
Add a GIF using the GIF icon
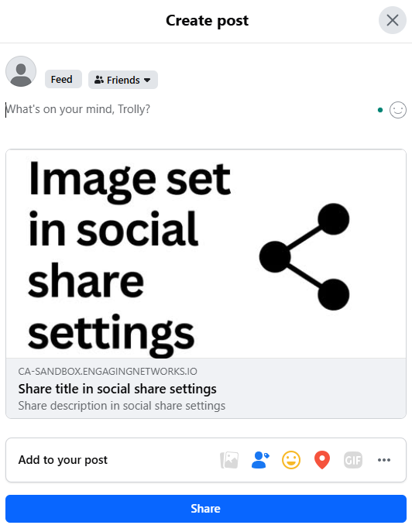(x=353, y=460)
